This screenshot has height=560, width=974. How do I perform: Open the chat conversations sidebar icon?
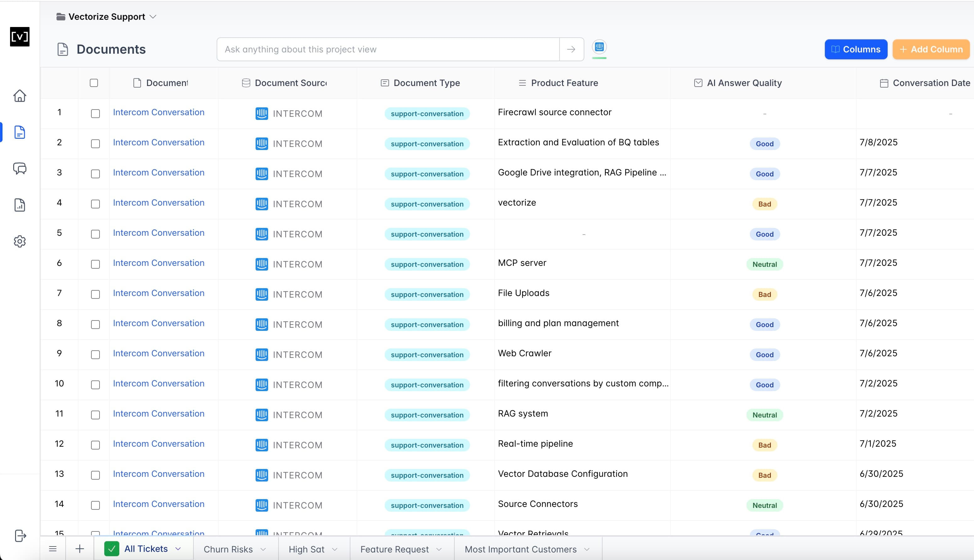pos(19,169)
